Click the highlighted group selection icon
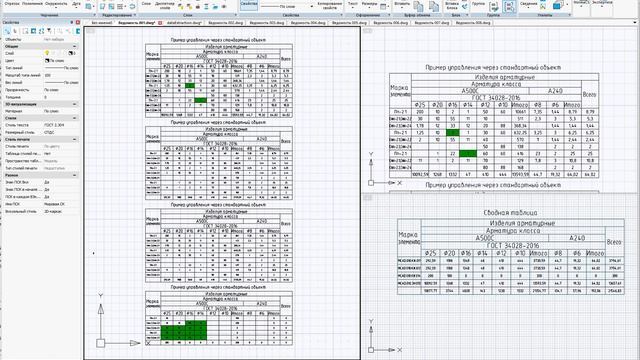 coord(509,6)
